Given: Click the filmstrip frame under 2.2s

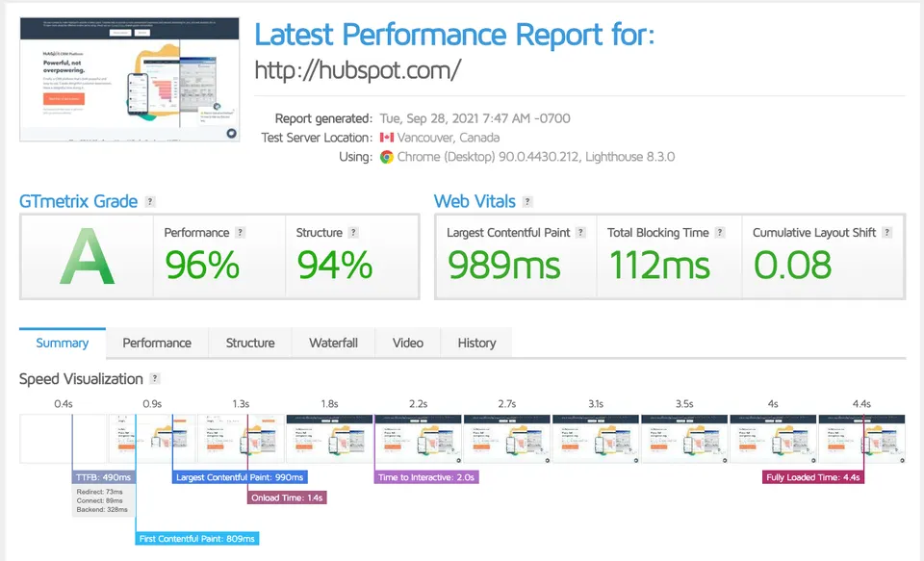Looking at the screenshot, I should point(419,439).
